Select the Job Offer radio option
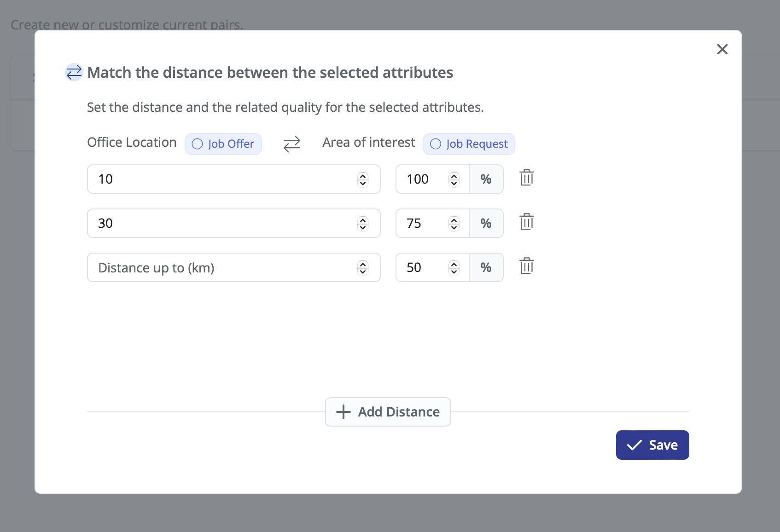 [198, 144]
